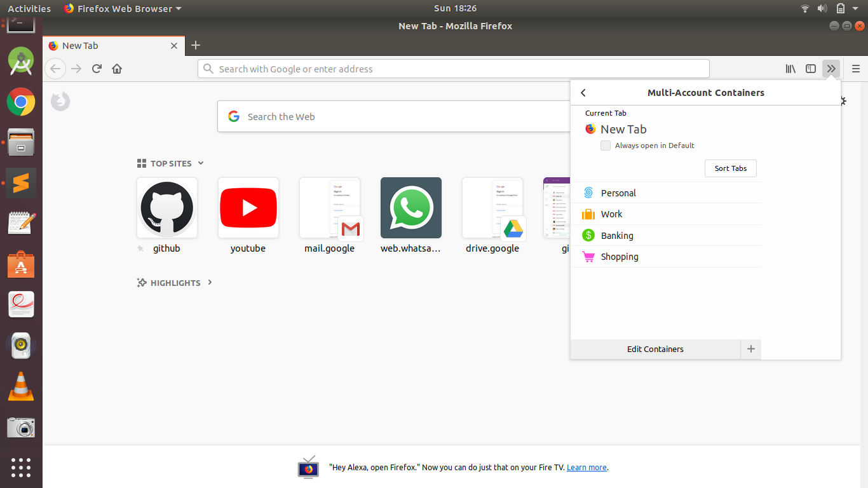Open Activities in the top bar

[29, 8]
